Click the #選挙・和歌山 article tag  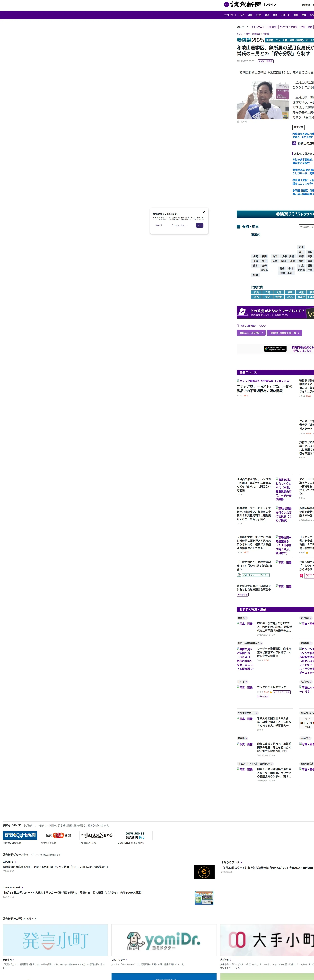[266, 61]
